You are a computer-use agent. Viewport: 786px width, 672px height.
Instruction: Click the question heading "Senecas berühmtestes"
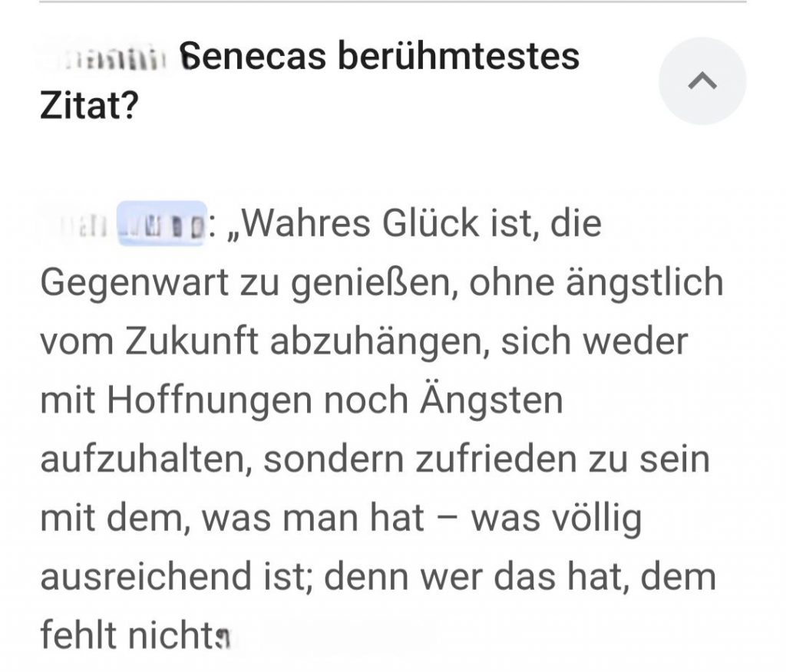(381, 57)
